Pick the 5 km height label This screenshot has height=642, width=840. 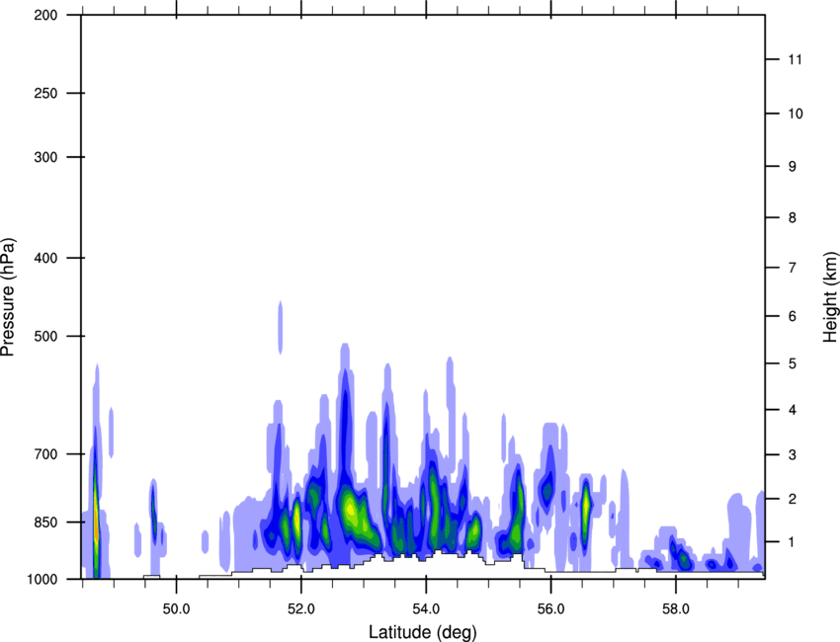(x=793, y=363)
